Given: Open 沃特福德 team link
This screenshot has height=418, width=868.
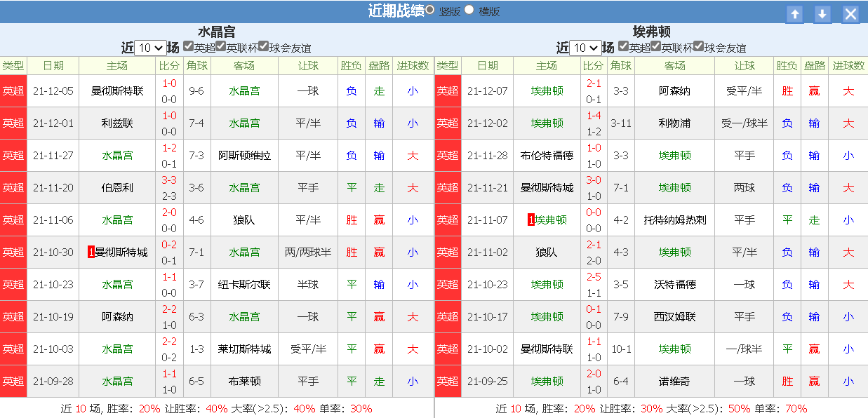Looking at the screenshot, I should point(674,284).
